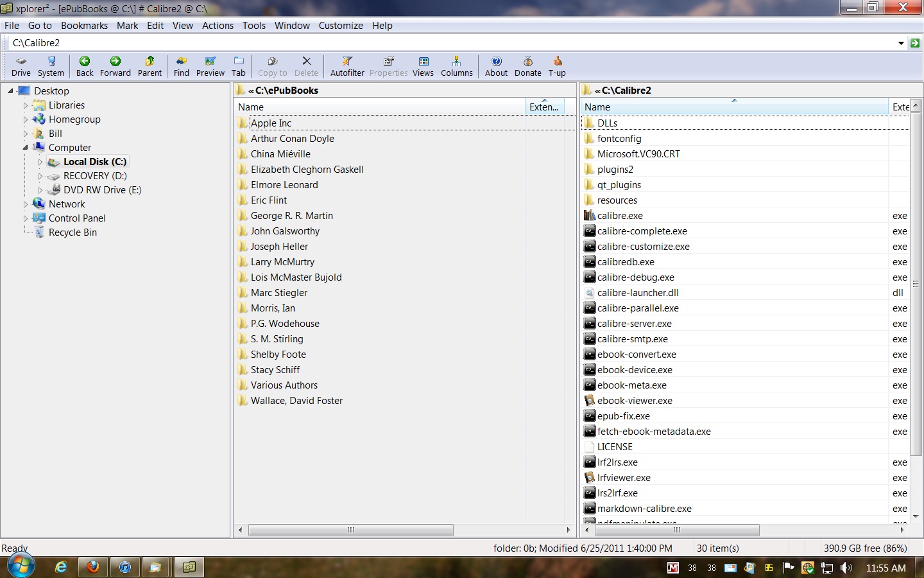Click the volume icon in system tray

pos(846,568)
